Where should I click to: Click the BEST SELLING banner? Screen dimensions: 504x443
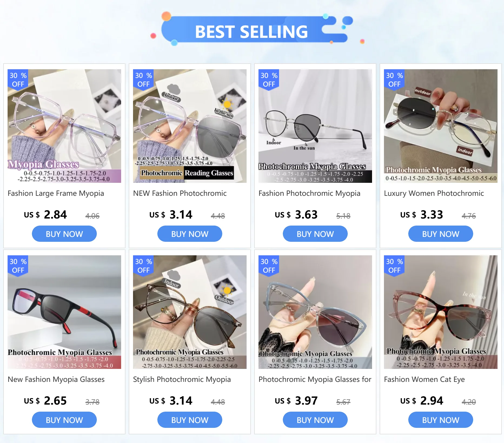coord(251,30)
